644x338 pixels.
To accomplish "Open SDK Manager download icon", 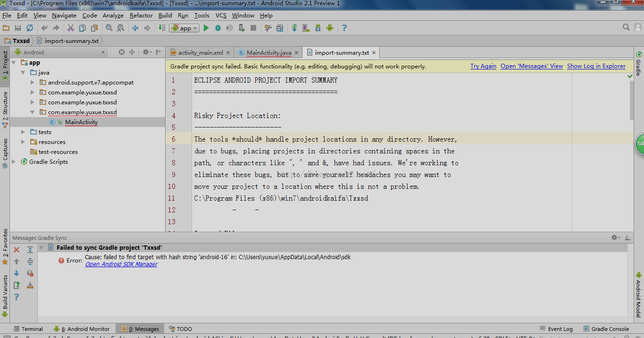I will [x=318, y=28].
